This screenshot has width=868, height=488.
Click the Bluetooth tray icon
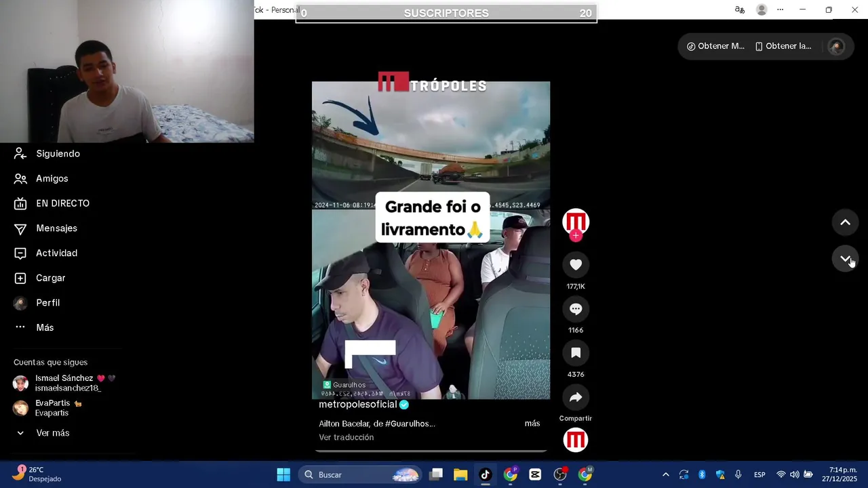pos(702,474)
